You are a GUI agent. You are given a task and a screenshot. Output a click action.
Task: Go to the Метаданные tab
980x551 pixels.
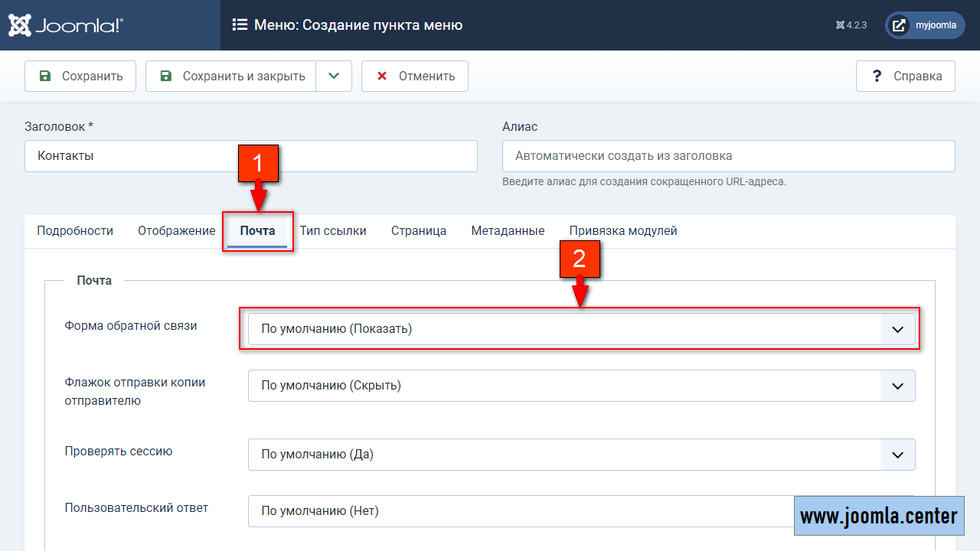click(508, 231)
